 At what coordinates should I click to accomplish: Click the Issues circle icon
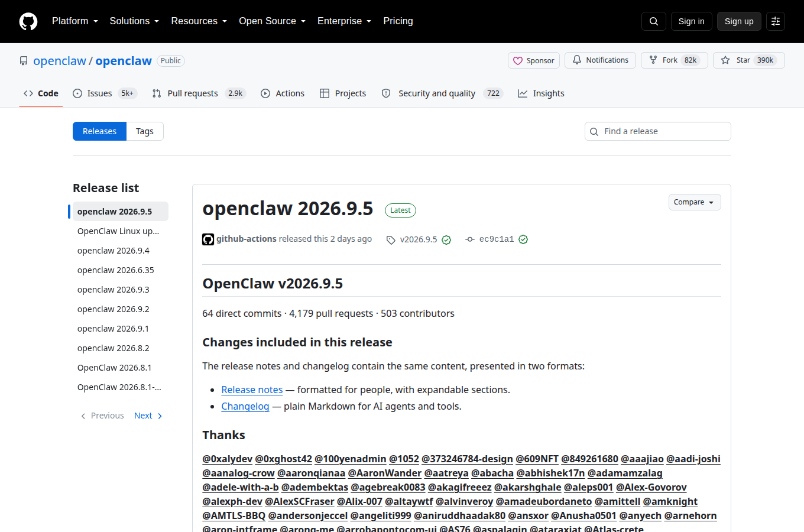(77, 93)
